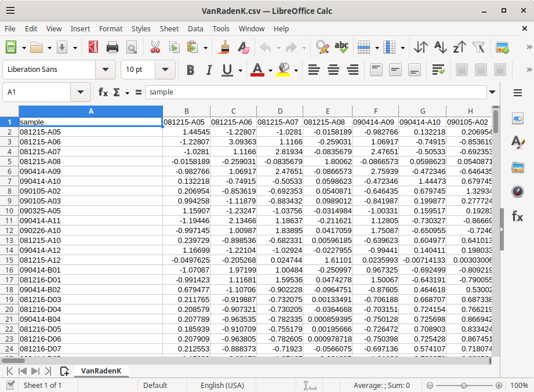Switch to the VanRadenK sheet tab
Screen dimensions: 534x392
[101, 371]
